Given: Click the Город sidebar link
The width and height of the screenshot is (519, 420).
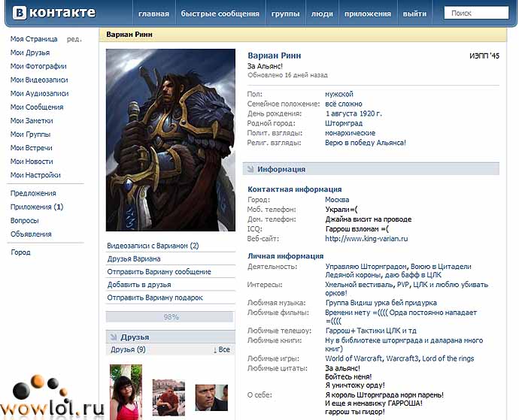Looking at the screenshot, I should 20,252.
